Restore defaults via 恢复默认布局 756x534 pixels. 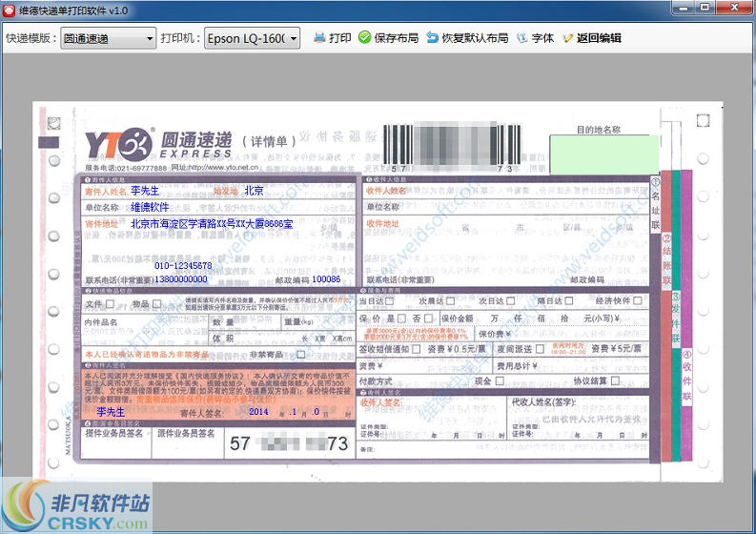point(468,37)
